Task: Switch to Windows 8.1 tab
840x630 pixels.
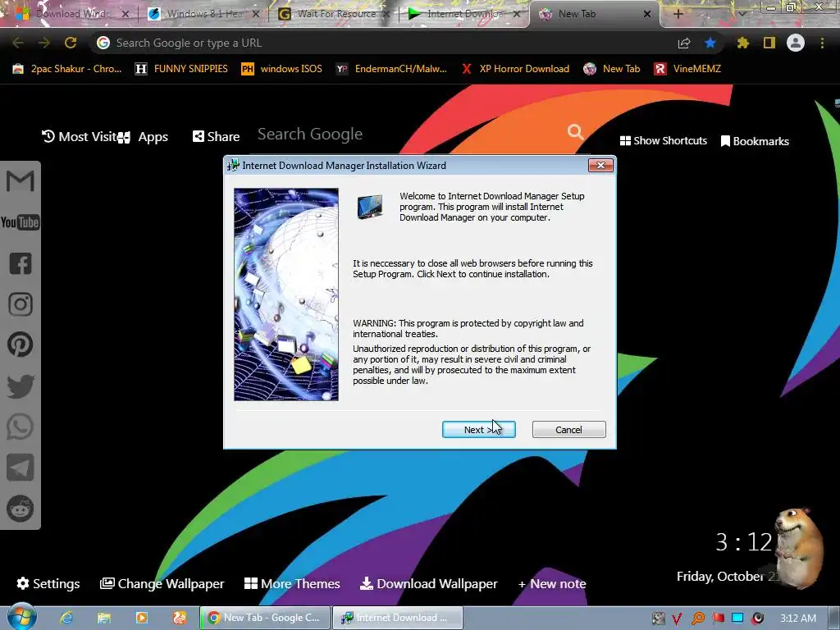Action: point(203,14)
